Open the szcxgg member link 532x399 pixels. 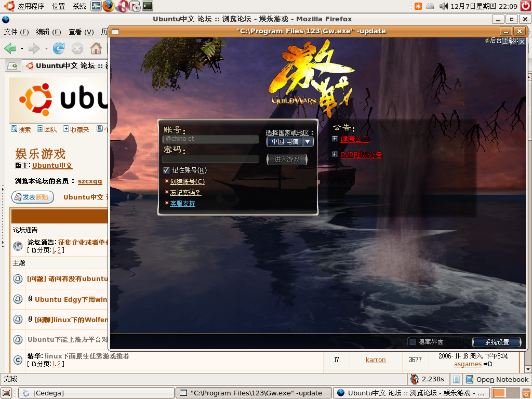90,181
